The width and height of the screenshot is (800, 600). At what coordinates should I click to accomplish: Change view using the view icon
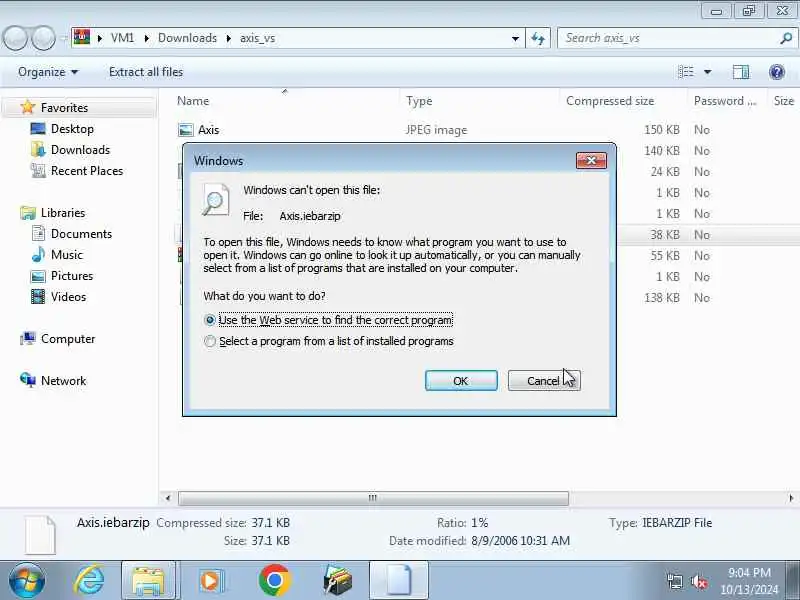[686, 72]
